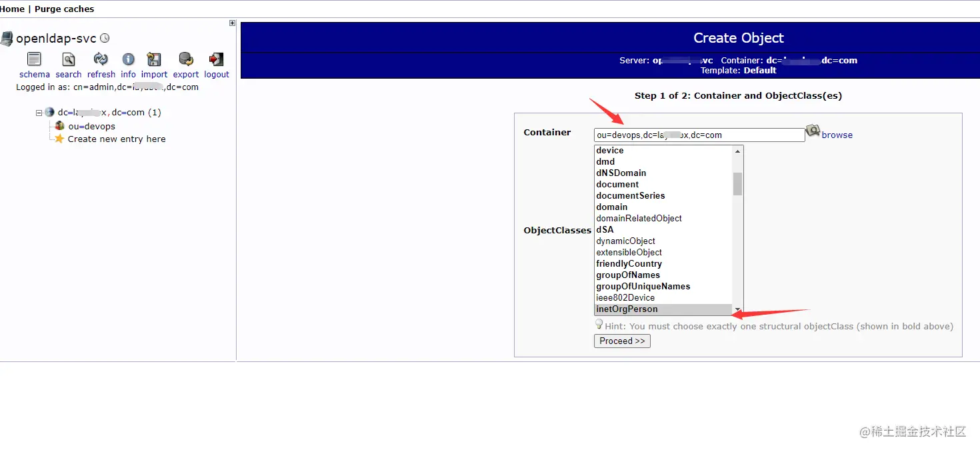Click the info text link
The height and width of the screenshot is (452, 980).
(x=129, y=75)
